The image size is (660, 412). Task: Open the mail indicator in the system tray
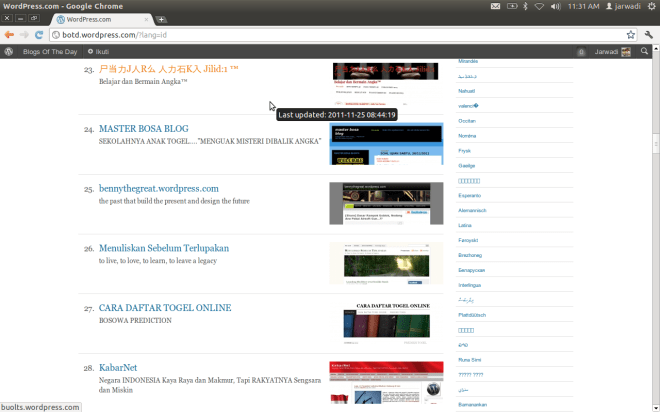click(x=497, y=6)
